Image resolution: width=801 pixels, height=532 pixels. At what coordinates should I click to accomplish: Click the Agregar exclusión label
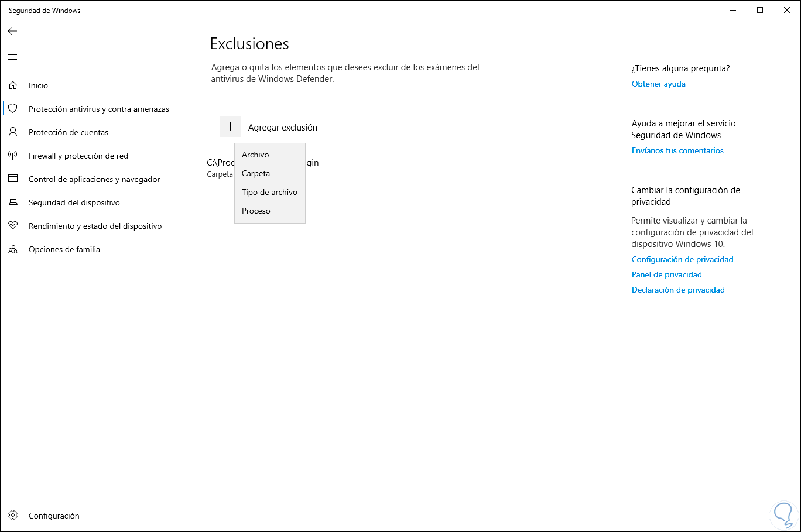coord(283,128)
